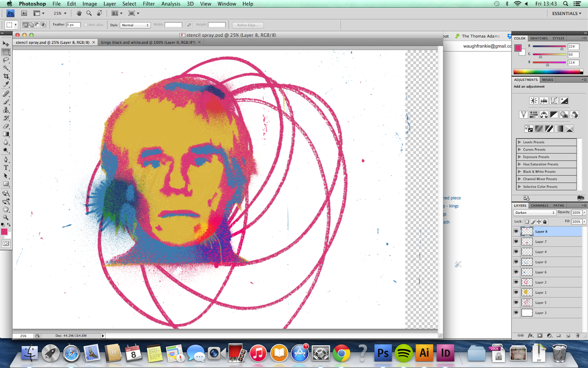Screen dimensions: 588x368
Task: Select the Eraser tool
Action: tap(6, 126)
